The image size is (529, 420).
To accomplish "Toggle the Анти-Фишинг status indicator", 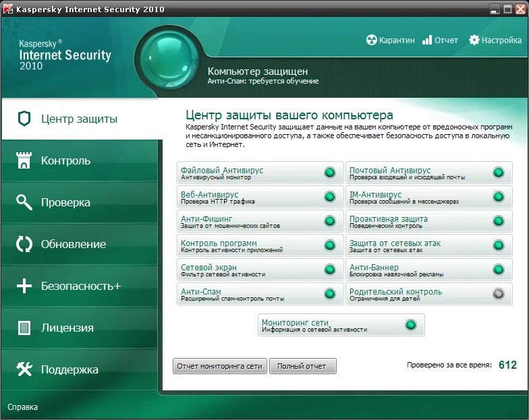I will (329, 221).
